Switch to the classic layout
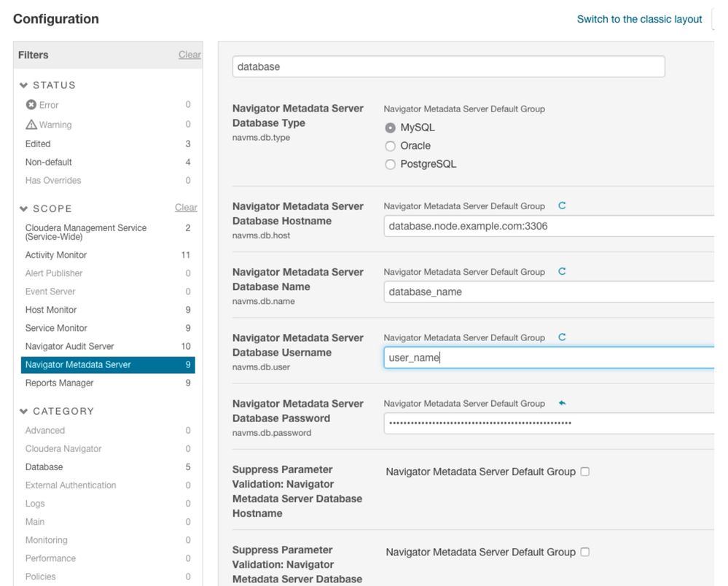Screen dimensions: 728x586 coord(639,20)
